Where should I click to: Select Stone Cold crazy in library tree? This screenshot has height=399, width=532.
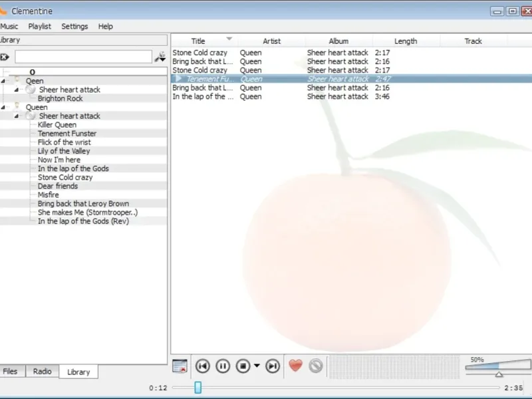coord(65,178)
